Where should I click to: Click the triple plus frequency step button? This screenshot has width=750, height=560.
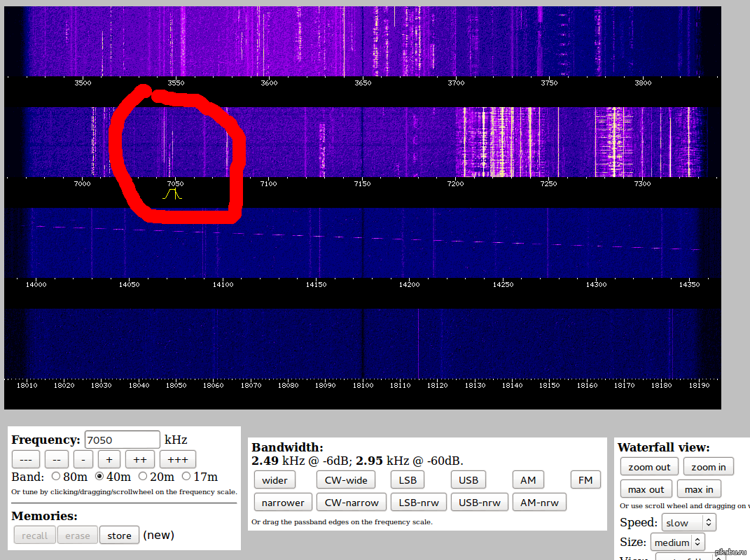[x=178, y=459]
